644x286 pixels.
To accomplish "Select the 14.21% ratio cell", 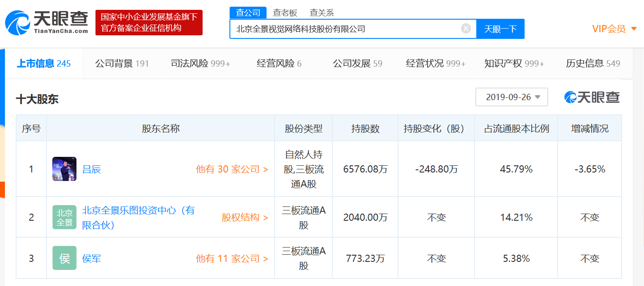I will tap(517, 218).
